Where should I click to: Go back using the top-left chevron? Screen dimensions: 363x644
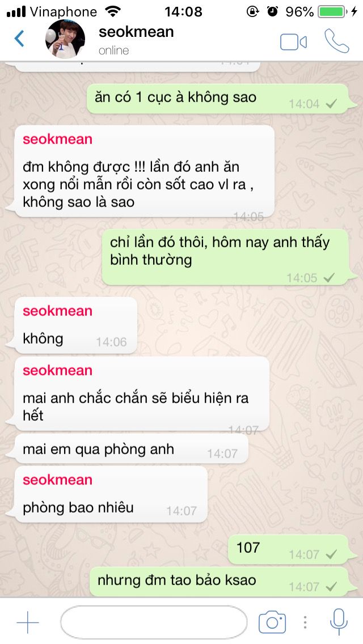[19, 39]
